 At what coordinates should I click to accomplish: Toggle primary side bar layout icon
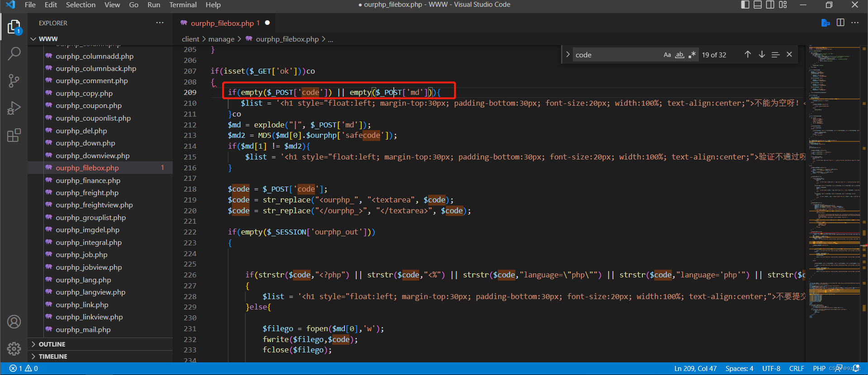(745, 5)
